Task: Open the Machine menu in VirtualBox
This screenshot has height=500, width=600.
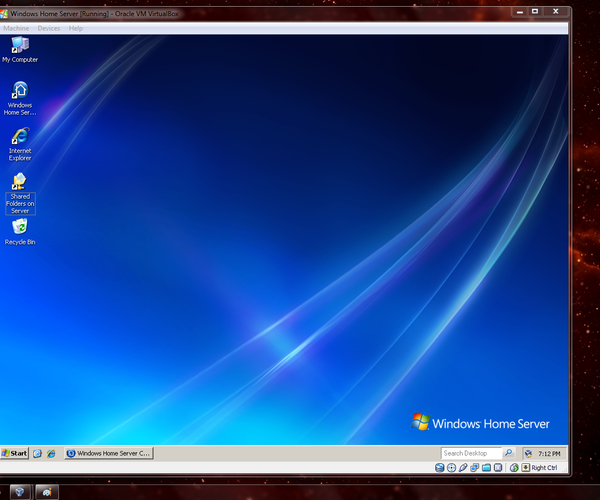Action: pyautogui.click(x=16, y=28)
